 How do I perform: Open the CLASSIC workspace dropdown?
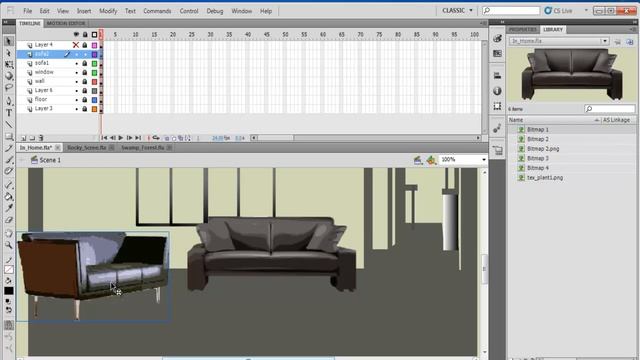(x=457, y=10)
